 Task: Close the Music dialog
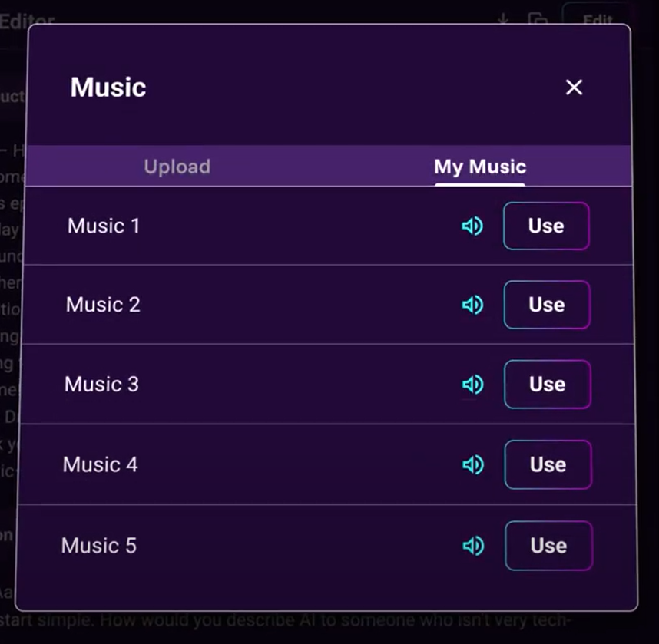click(x=574, y=88)
